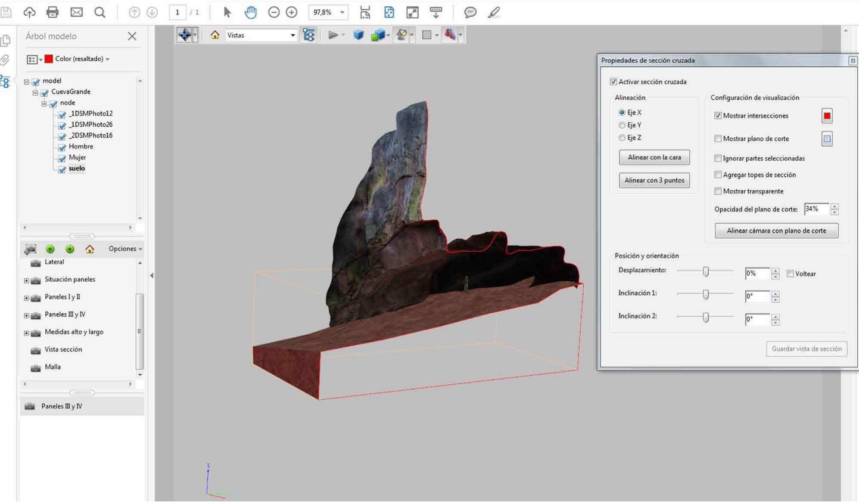Expand the Medidas alto y largo view

[x=26, y=333]
